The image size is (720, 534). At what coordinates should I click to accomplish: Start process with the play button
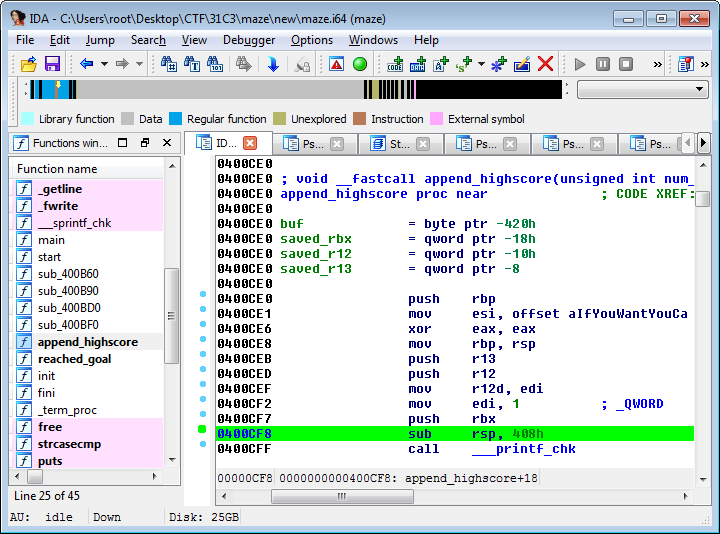[x=580, y=64]
